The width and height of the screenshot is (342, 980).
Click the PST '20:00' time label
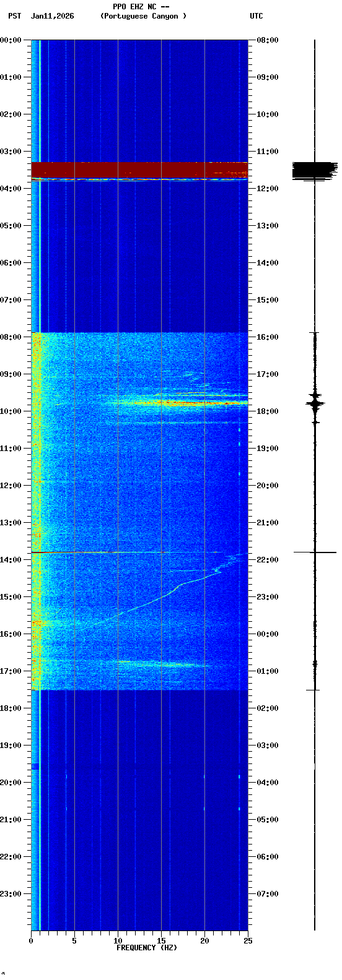tap(11, 783)
